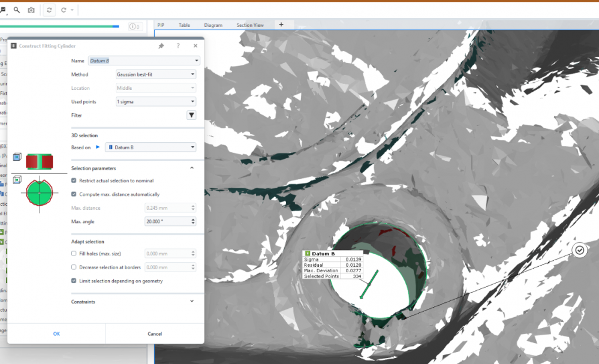Viewport: 599px width, 364px height.
Task: Click the small icon beside green circle
Action: click(x=17, y=179)
